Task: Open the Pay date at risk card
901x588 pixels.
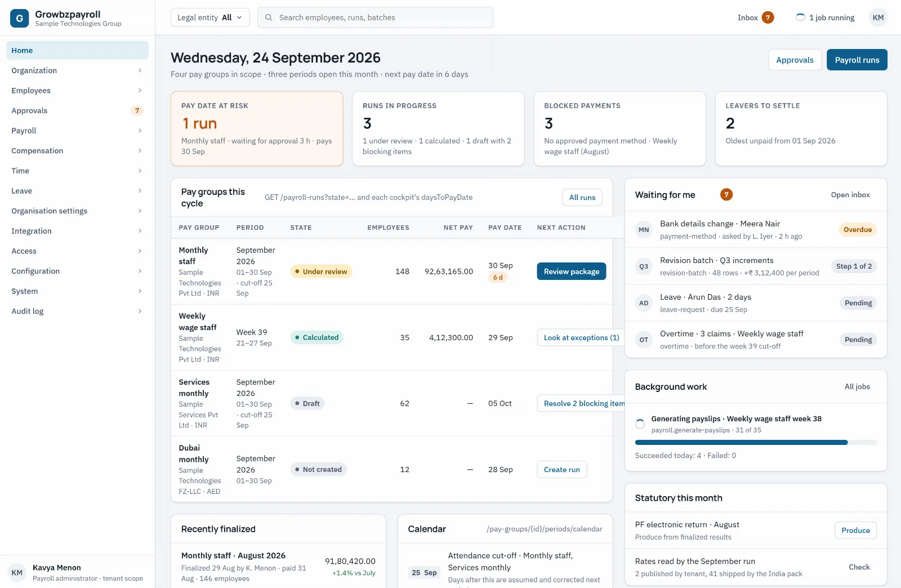Action: (x=257, y=129)
